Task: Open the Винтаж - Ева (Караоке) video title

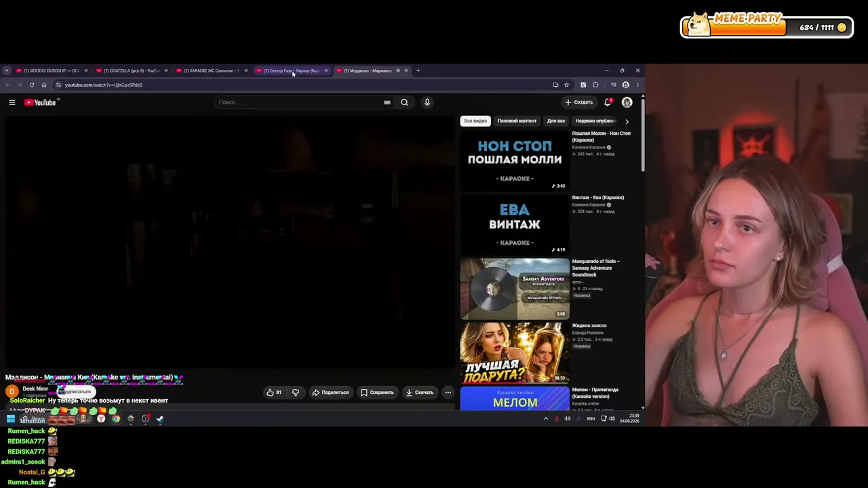Action: click(x=597, y=198)
